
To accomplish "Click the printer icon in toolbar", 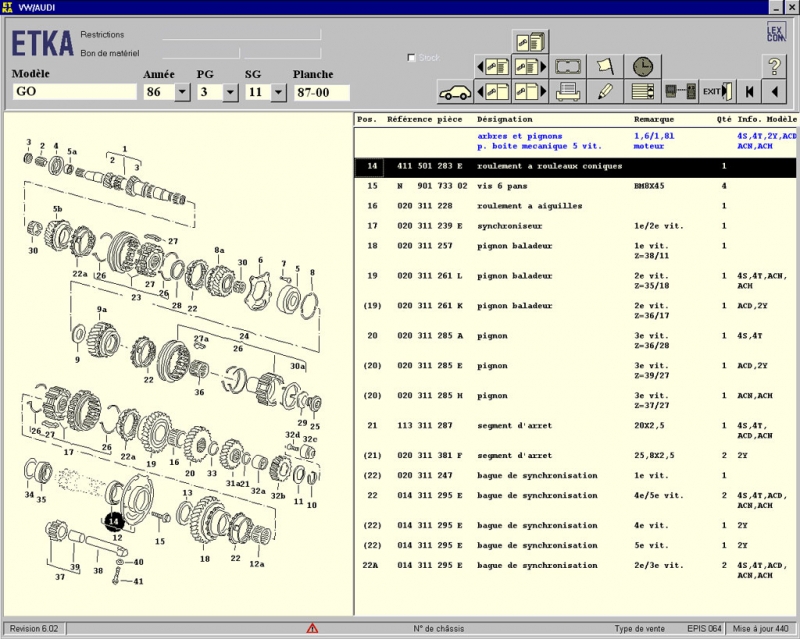I will coord(569,92).
